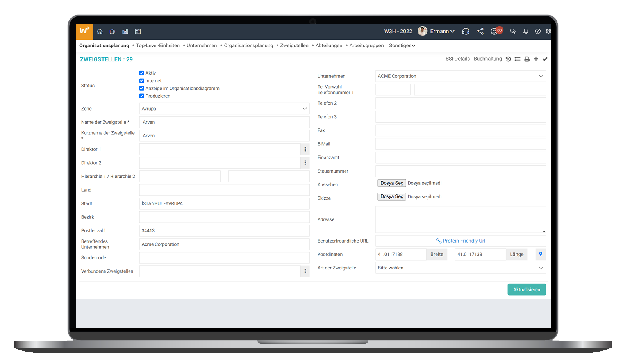Toggle the Internet checkbox
Viewport: 623px width, 364px height.
click(142, 81)
